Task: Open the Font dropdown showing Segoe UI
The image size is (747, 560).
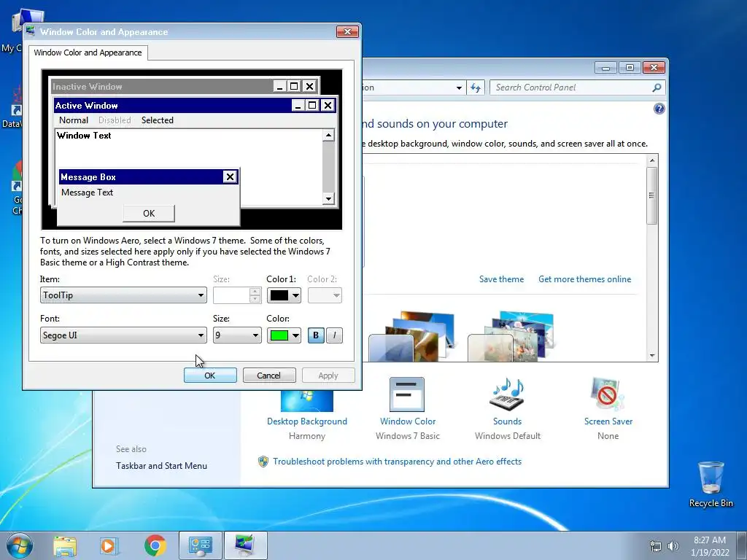Action: coord(123,335)
